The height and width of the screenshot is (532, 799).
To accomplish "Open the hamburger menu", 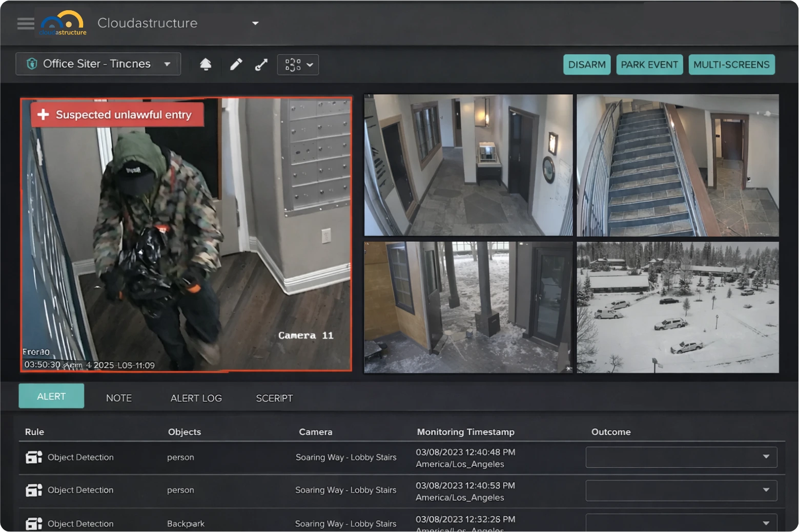I will click(26, 24).
